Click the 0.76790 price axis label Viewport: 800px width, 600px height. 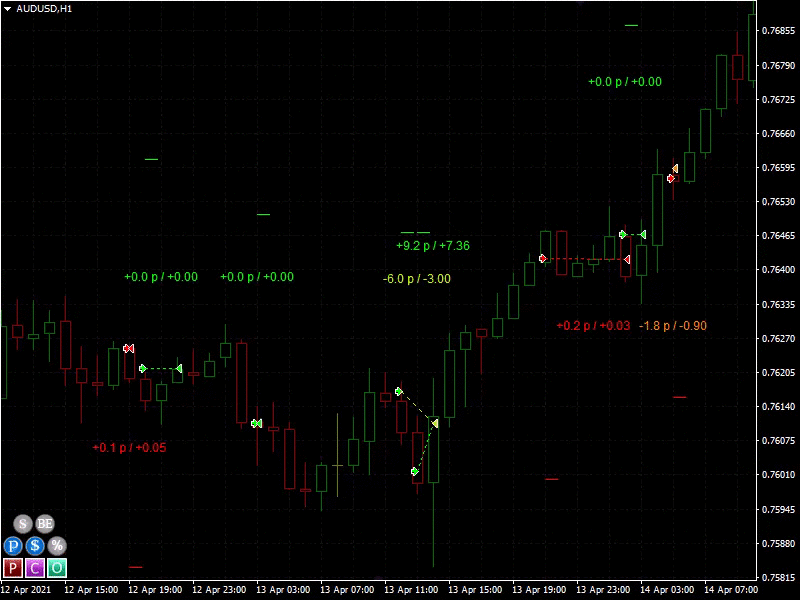779,65
